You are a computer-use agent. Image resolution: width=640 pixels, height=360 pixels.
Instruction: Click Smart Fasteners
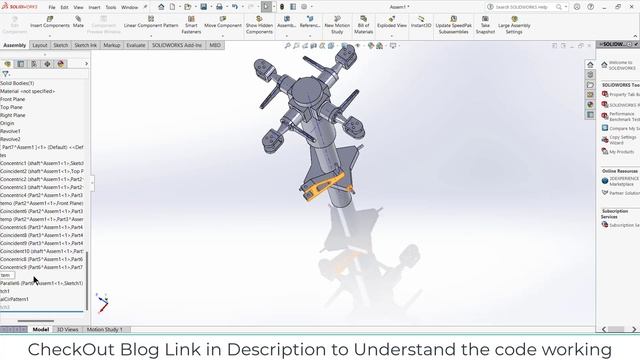[x=191, y=25]
